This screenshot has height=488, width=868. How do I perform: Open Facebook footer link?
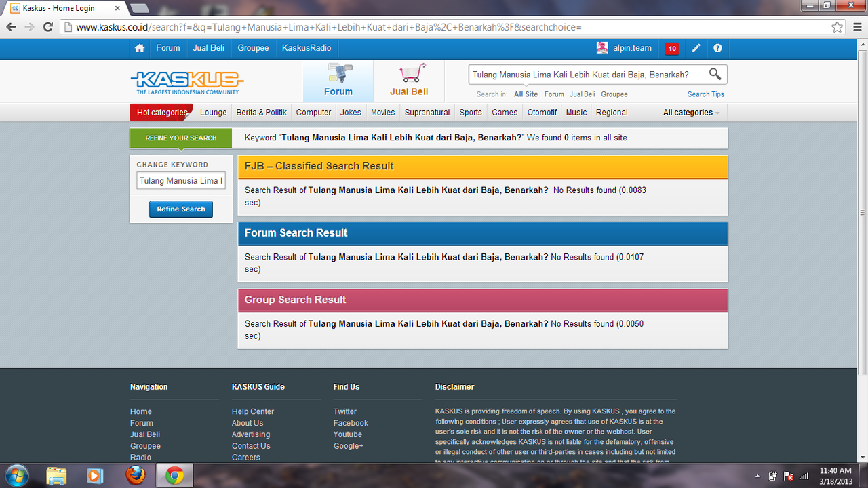click(351, 423)
